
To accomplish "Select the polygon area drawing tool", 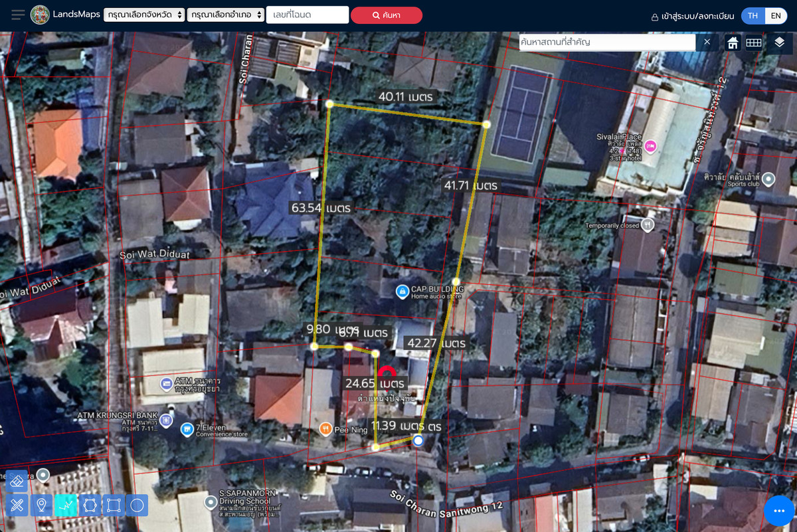I will coord(90,505).
